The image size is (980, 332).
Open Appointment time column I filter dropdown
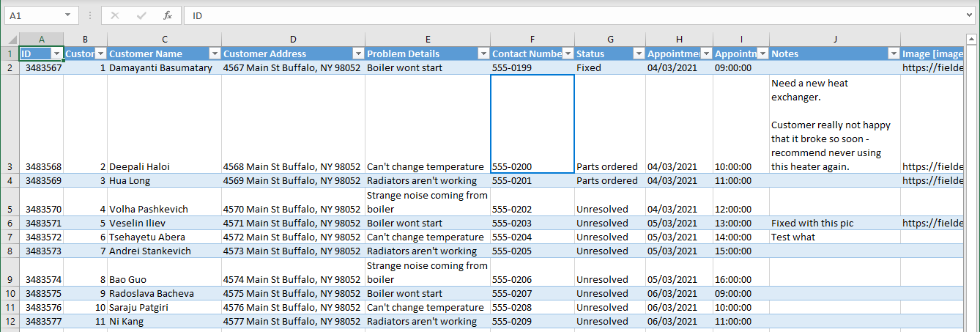(762, 54)
